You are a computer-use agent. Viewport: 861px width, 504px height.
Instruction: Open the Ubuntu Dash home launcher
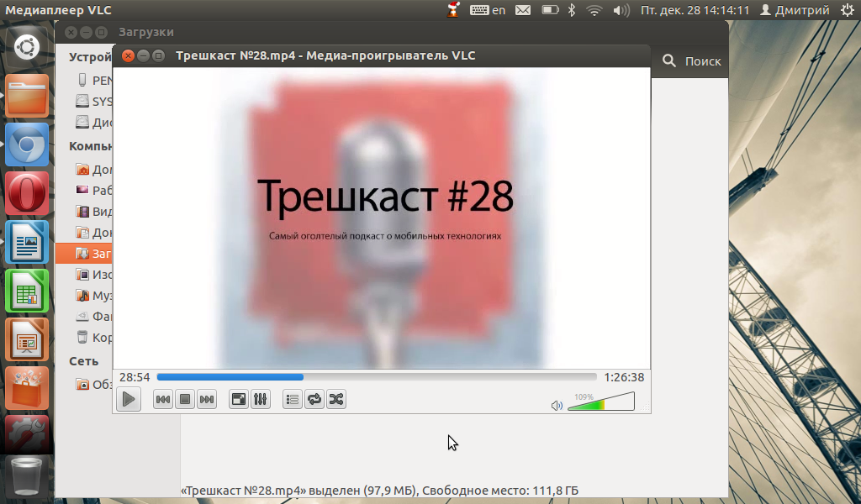click(27, 47)
